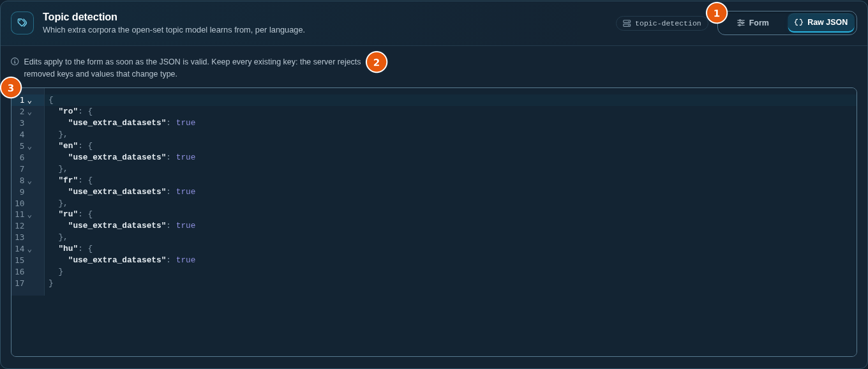
Task: Click the server icon in the topic-detection badge
Action: pyautogui.click(x=627, y=23)
